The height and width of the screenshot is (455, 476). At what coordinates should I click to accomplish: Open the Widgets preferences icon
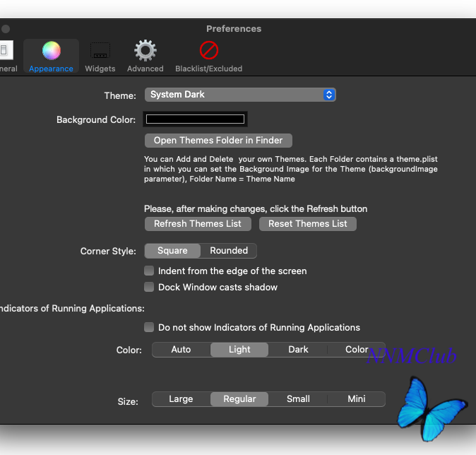100,50
